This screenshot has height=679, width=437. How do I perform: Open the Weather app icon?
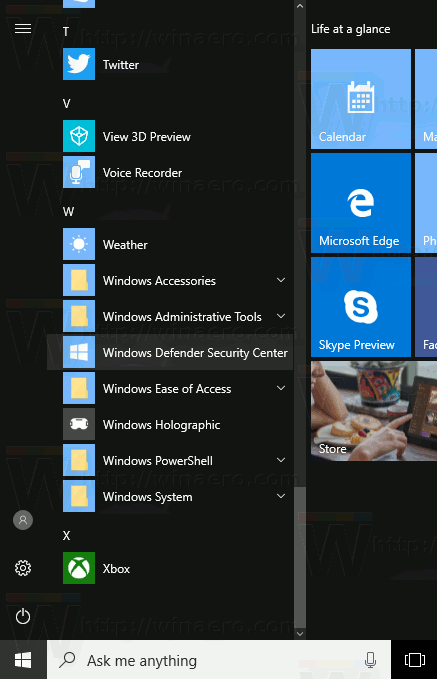pyautogui.click(x=79, y=244)
